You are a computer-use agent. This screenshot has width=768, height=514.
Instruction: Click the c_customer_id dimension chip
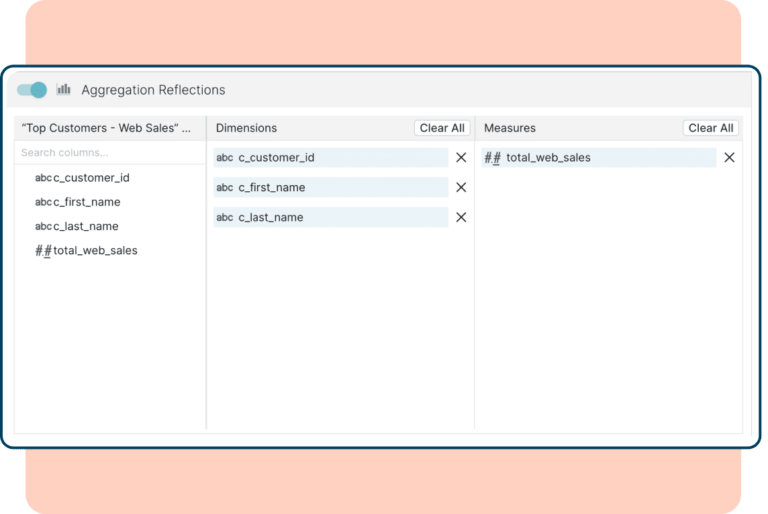pos(330,158)
